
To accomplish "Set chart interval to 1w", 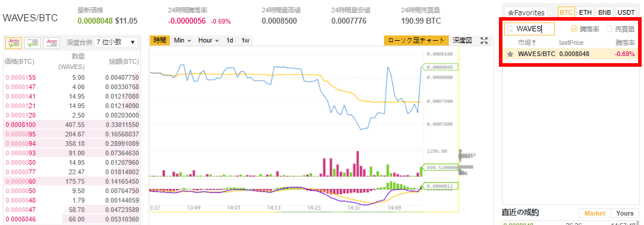I will (x=245, y=40).
